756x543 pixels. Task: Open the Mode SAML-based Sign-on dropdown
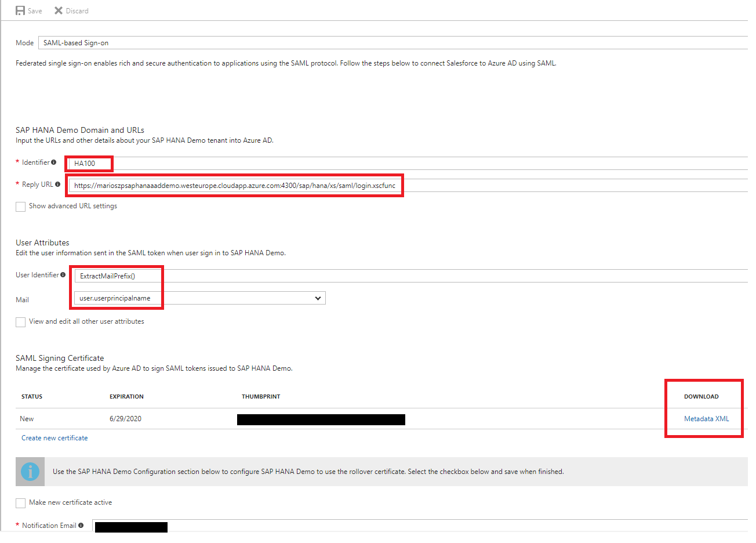[x=393, y=43]
